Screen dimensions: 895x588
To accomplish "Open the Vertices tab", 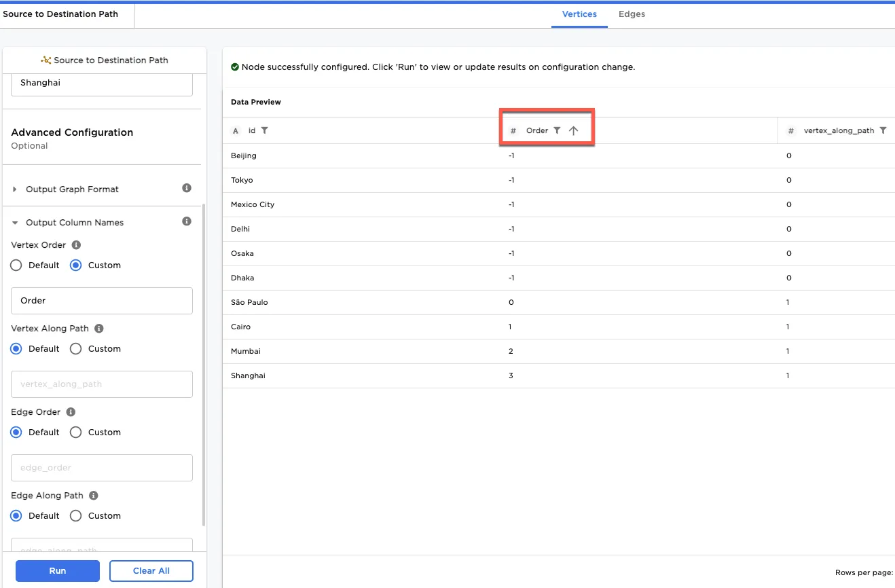I will [579, 14].
